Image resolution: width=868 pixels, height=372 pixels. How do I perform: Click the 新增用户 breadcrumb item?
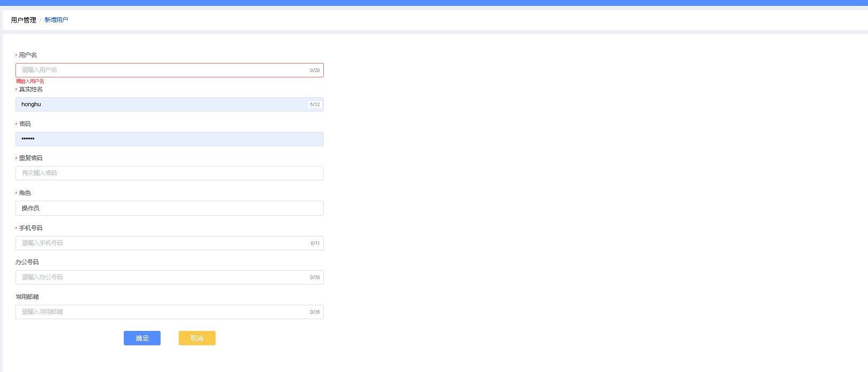[56, 20]
